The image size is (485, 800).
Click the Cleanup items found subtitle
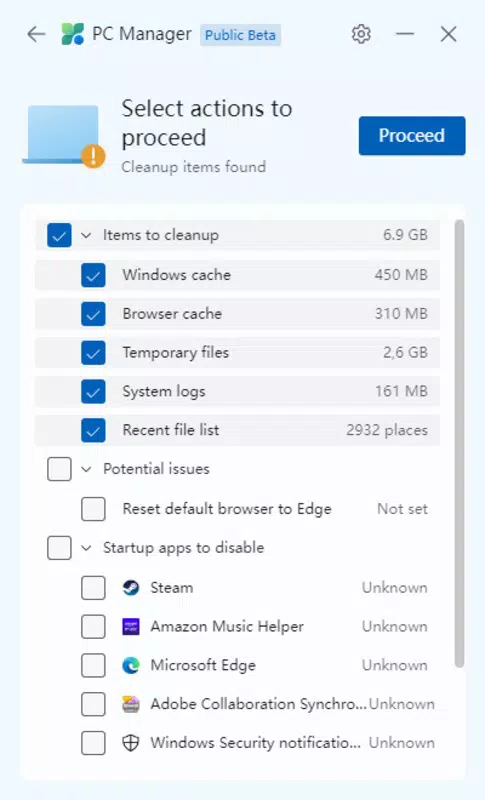pos(193,167)
